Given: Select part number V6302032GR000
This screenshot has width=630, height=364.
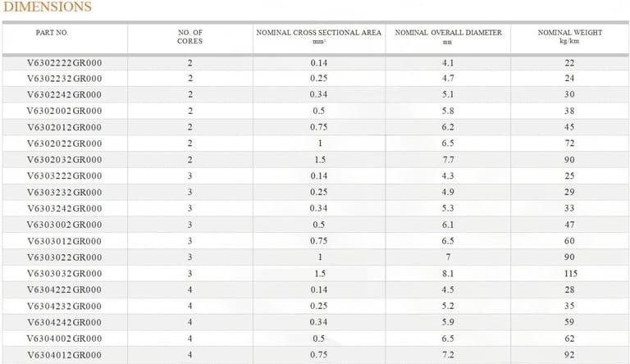Looking at the screenshot, I should click(65, 160).
